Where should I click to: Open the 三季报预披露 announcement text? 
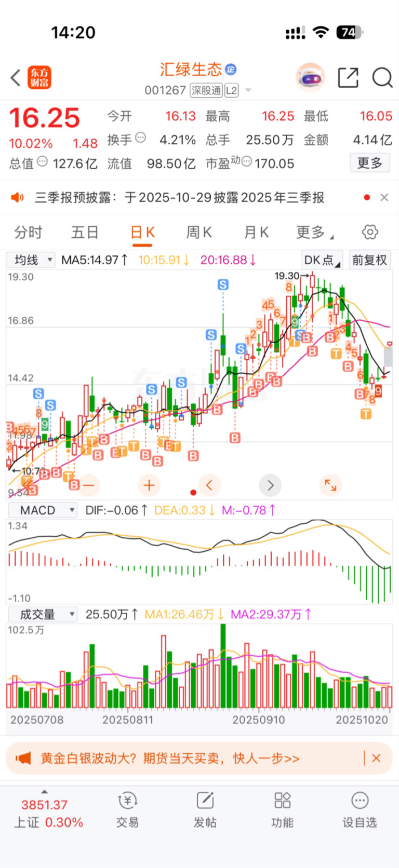tap(180, 197)
